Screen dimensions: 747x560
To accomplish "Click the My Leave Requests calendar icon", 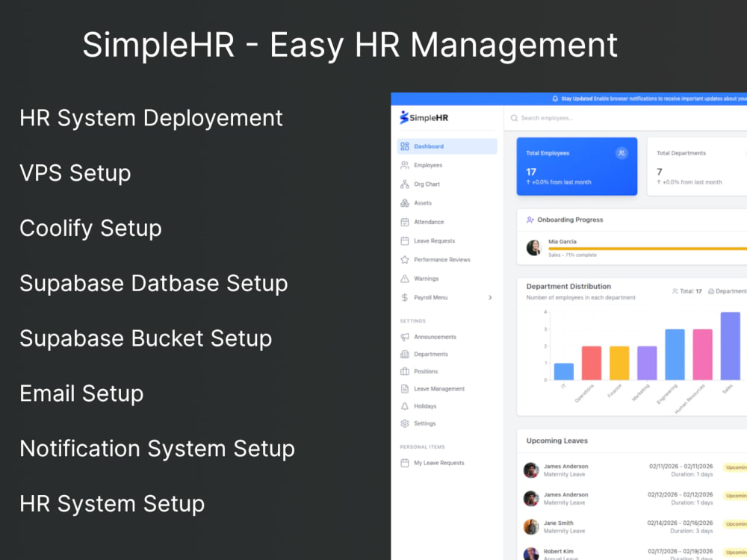I will click(404, 463).
